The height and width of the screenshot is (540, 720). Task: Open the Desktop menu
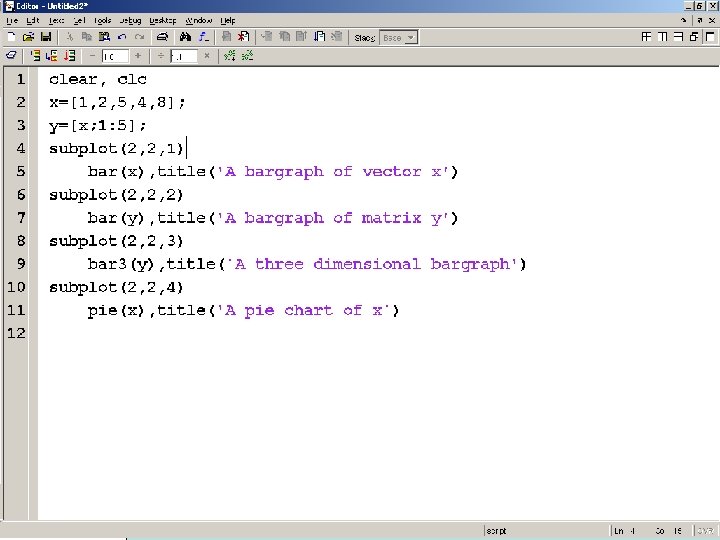click(163, 20)
